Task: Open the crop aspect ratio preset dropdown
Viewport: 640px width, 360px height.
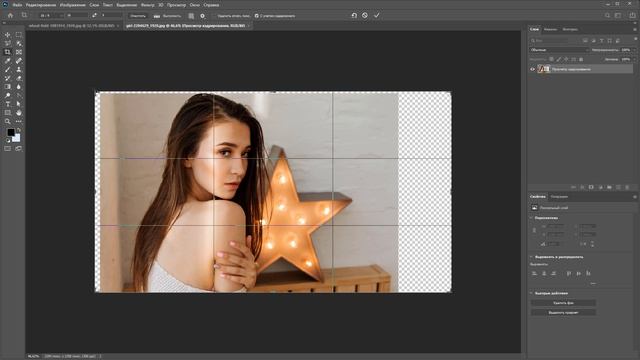Action: tap(51, 16)
